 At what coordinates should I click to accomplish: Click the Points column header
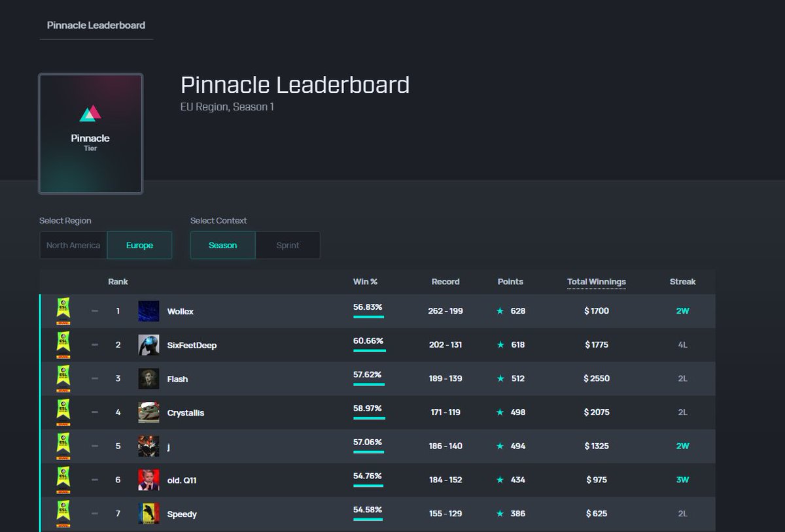[x=510, y=282]
